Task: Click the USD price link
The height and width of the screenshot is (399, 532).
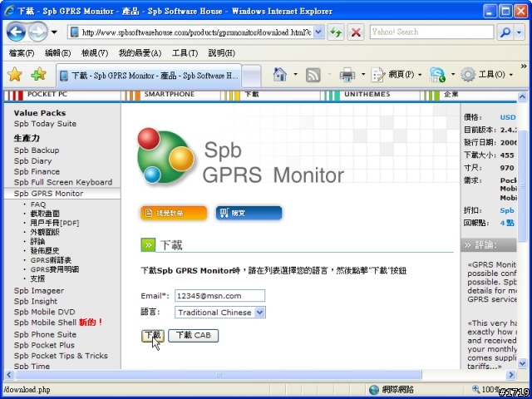Action: (508, 117)
